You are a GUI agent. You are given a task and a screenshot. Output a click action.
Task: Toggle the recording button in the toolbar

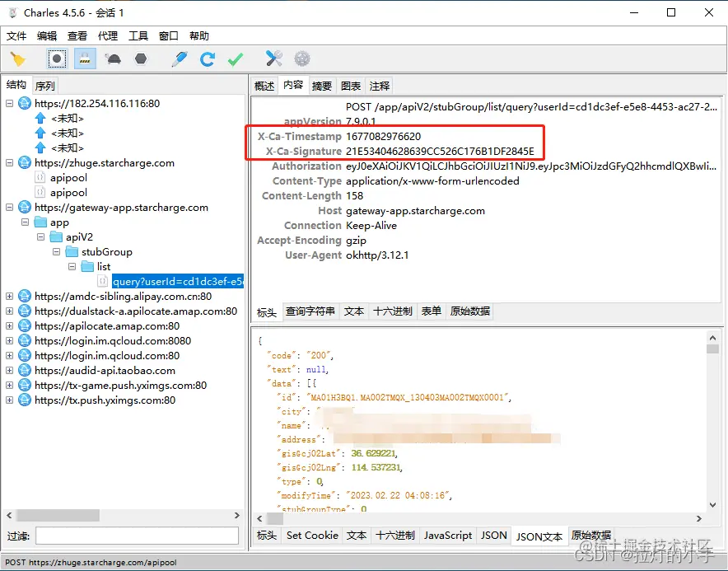(57, 59)
